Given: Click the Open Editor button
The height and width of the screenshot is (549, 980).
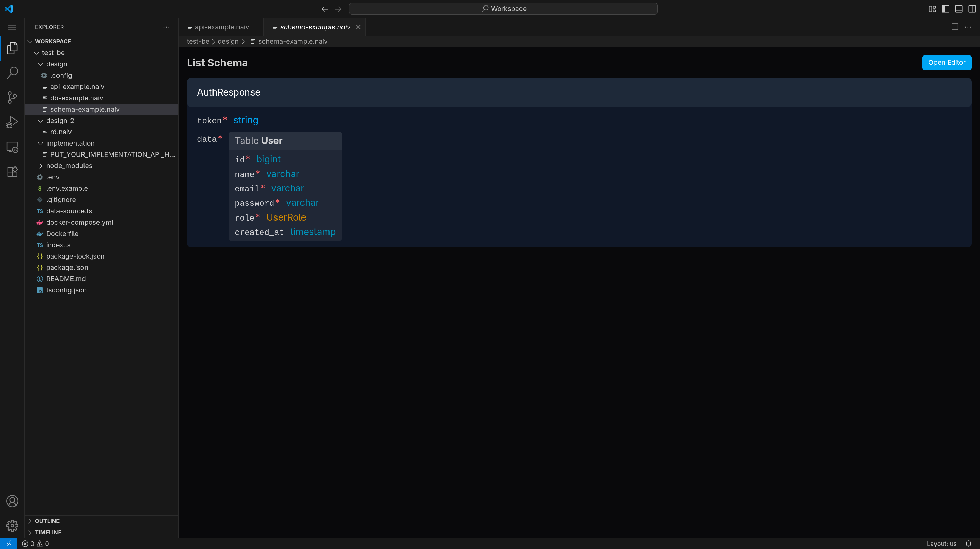Looking at the screenshot, I should pyautogui.click(x=946, y=62).
